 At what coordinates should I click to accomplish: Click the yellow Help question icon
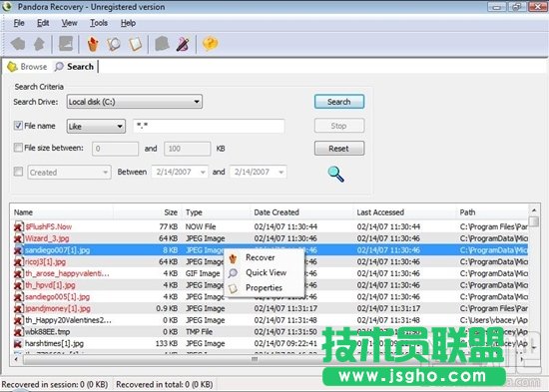(x=210, y=44)
